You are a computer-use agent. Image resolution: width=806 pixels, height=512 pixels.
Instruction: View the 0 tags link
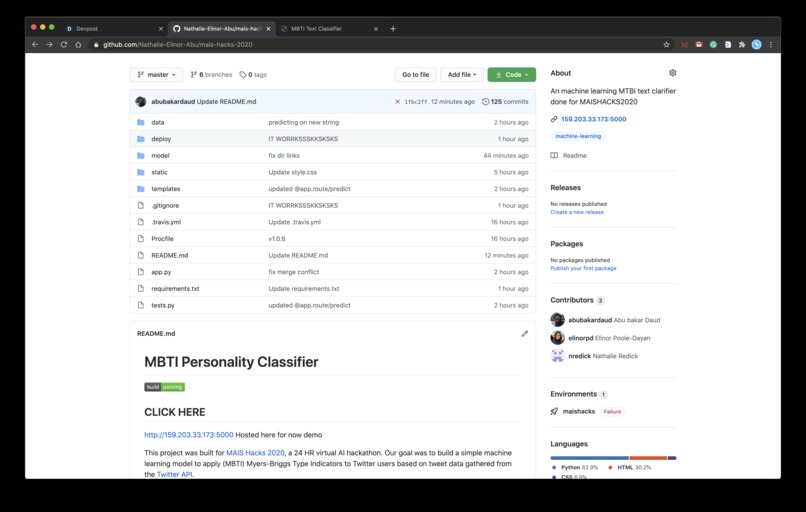(253, 75)
